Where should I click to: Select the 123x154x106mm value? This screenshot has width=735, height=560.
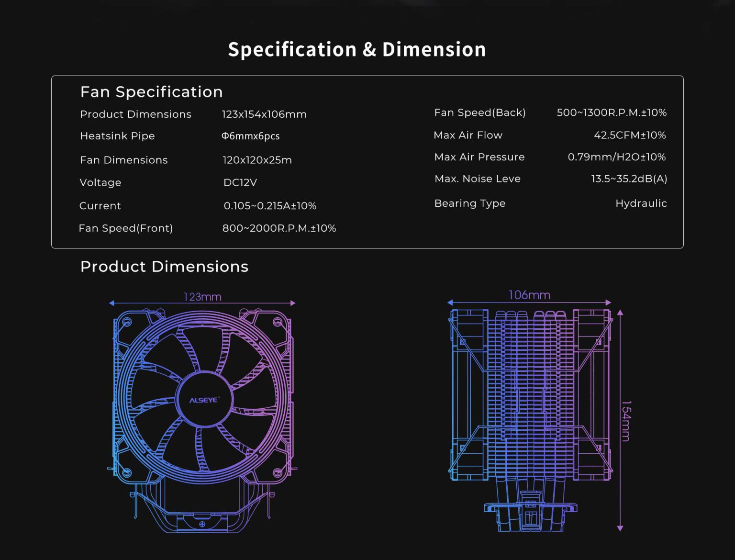click(x=264, y=114)
